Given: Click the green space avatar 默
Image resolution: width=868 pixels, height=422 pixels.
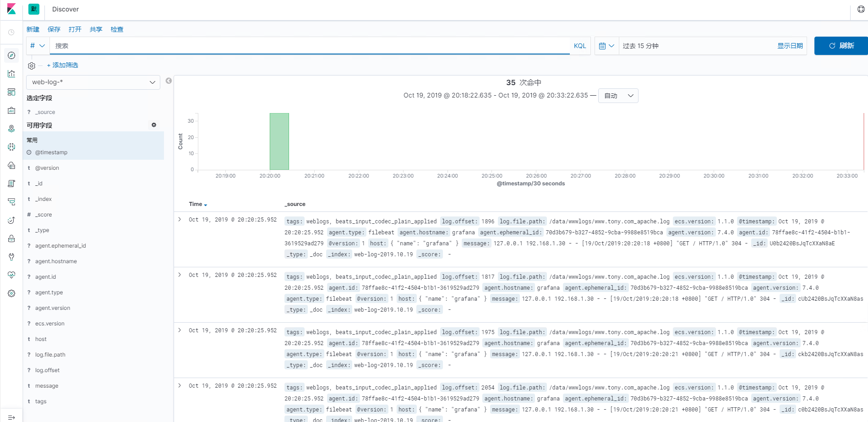Looking at the screenshot, I should (34, 9).
